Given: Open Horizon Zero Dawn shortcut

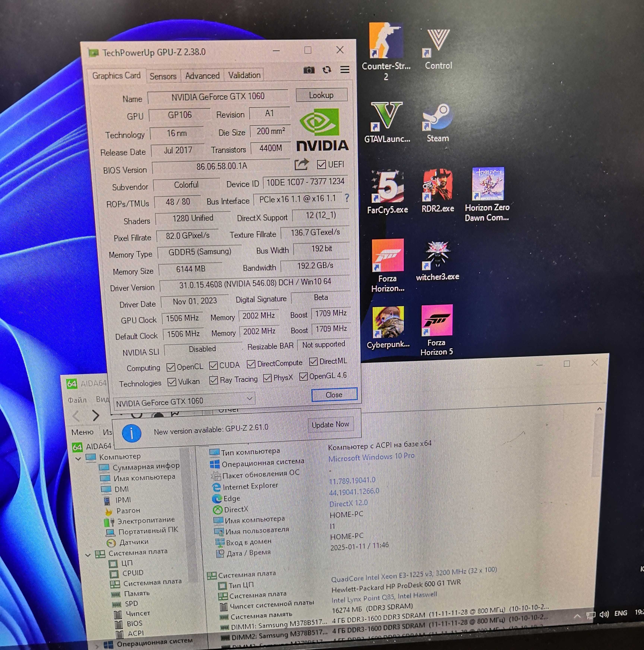Looking at the screenshot, I should 487,195.
